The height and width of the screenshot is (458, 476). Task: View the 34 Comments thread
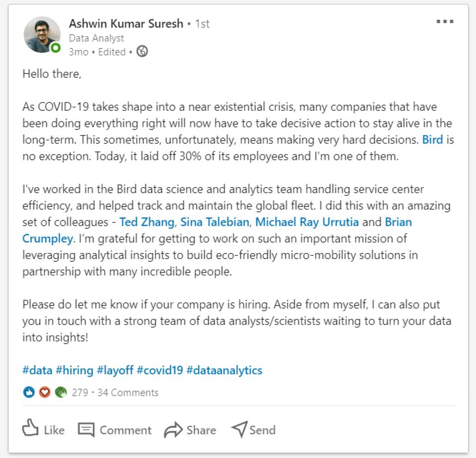(128, 393)
